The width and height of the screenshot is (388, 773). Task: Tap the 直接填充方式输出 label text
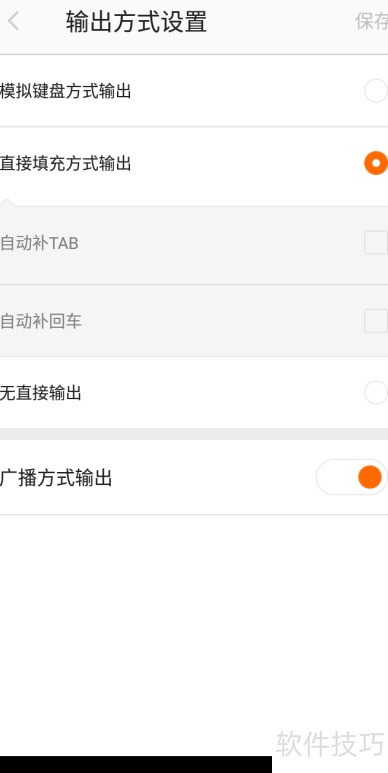click(66, 163)
